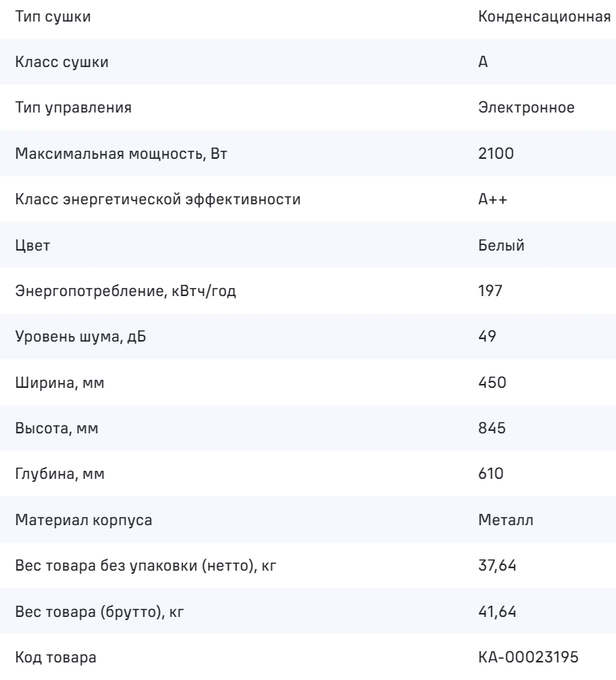616x680 pixels.
Task: Select the "Конденсационная" value
Action: [545, 17]
